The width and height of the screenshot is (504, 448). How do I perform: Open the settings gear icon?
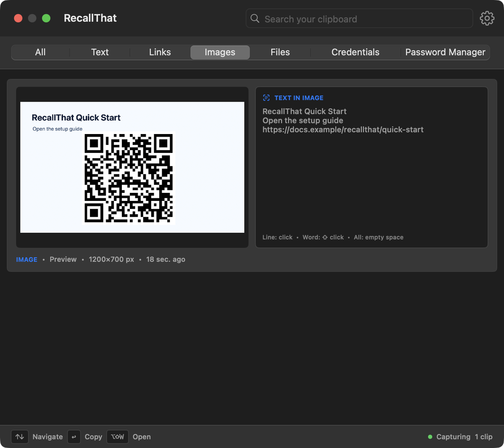(x=487, y=18)
